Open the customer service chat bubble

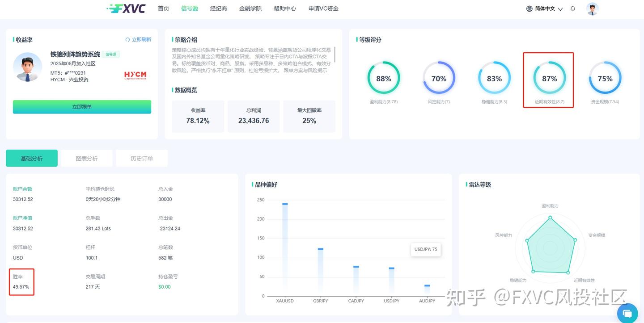coord(627,313)
